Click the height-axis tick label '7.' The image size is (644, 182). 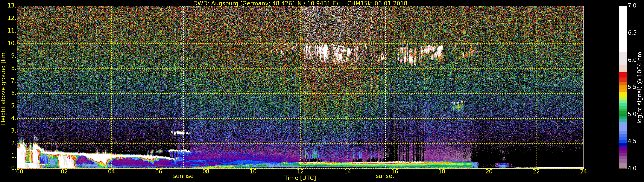(x=14, y=81)
